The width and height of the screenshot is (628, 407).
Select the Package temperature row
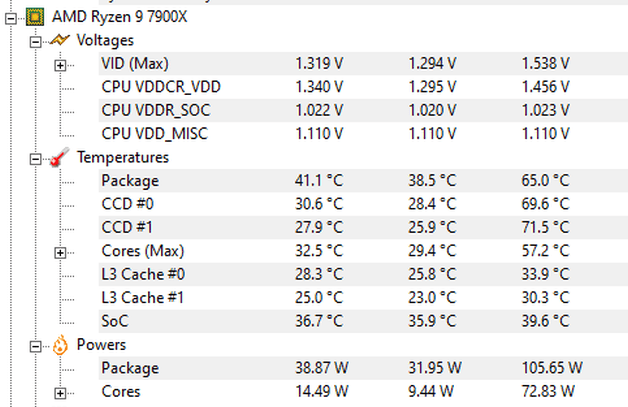130,181
